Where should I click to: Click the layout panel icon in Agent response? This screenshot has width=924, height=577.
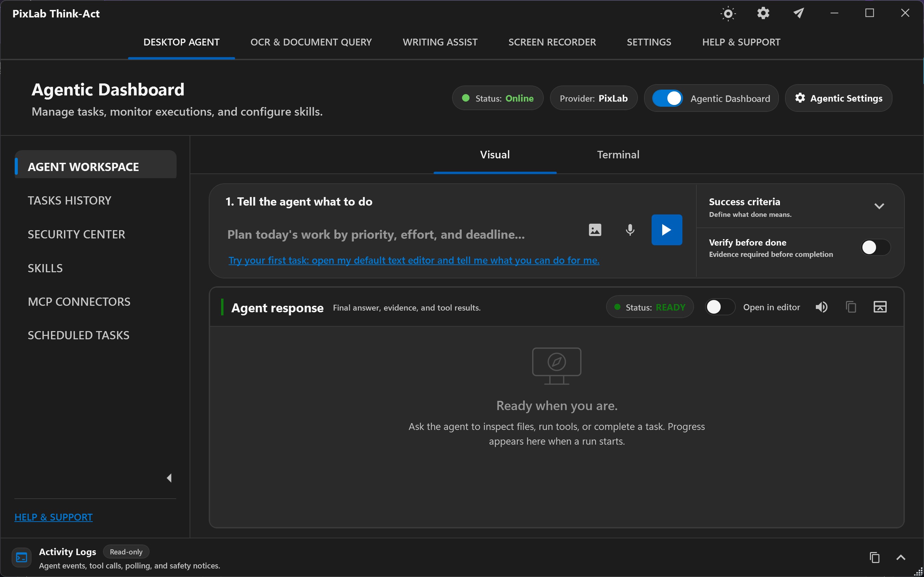880,307
